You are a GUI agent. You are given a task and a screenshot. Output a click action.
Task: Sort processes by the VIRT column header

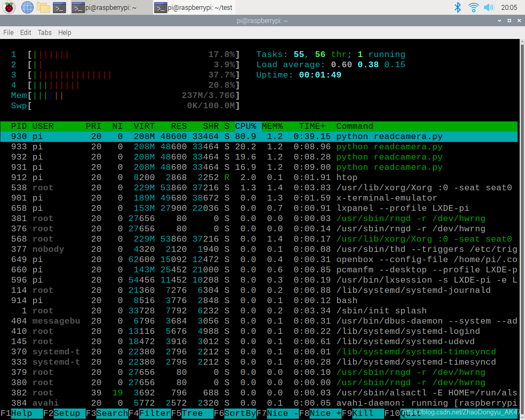(x=144, y=126)
